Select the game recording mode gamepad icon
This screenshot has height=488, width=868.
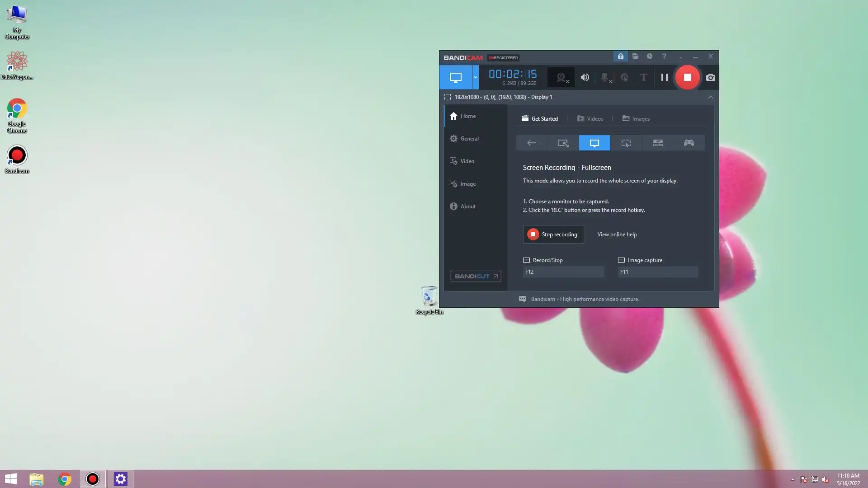click(689, 143)
